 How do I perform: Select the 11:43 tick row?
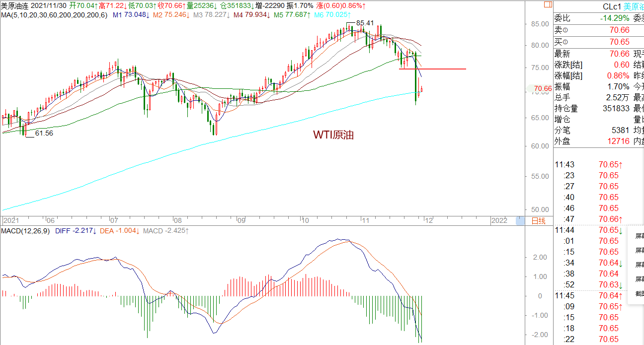click(x=589, y=164)
